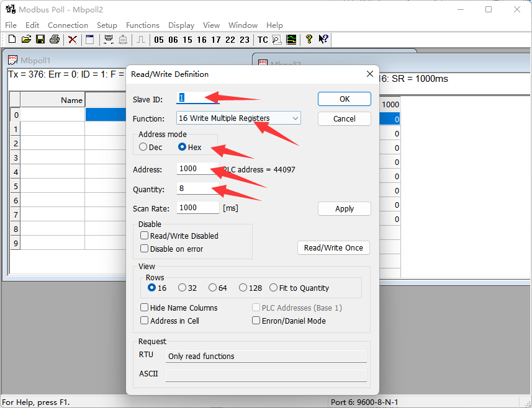Activate the What's This pointer help icon
The width and height of the screenshot is (532, 408).
pos(323,39)
